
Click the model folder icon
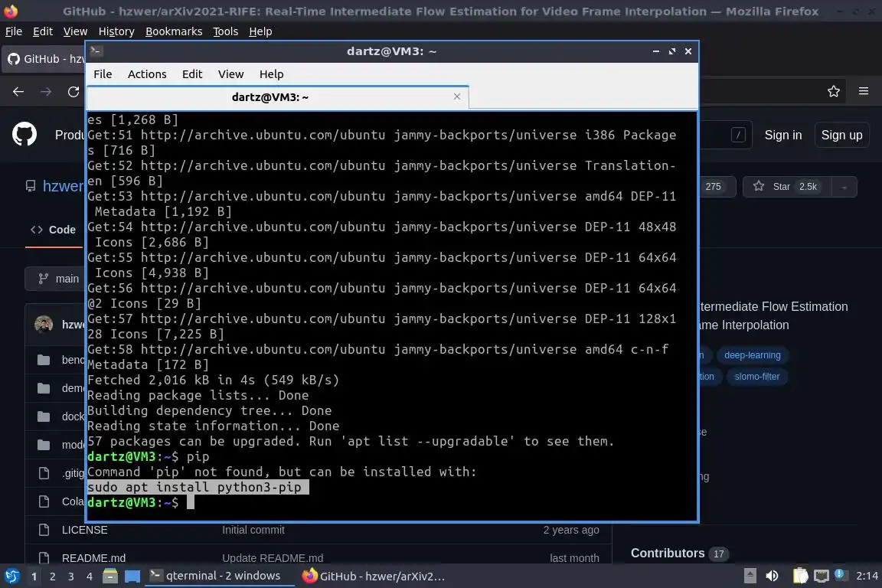click(44, 445)
